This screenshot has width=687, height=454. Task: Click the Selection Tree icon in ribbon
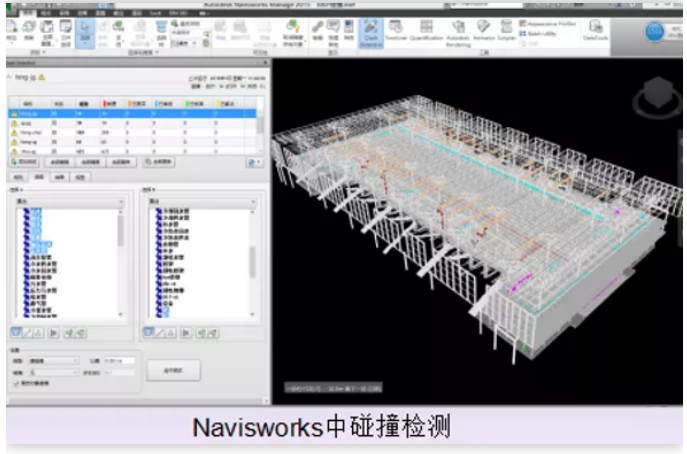pyautogui.click(x=161, y=33)
